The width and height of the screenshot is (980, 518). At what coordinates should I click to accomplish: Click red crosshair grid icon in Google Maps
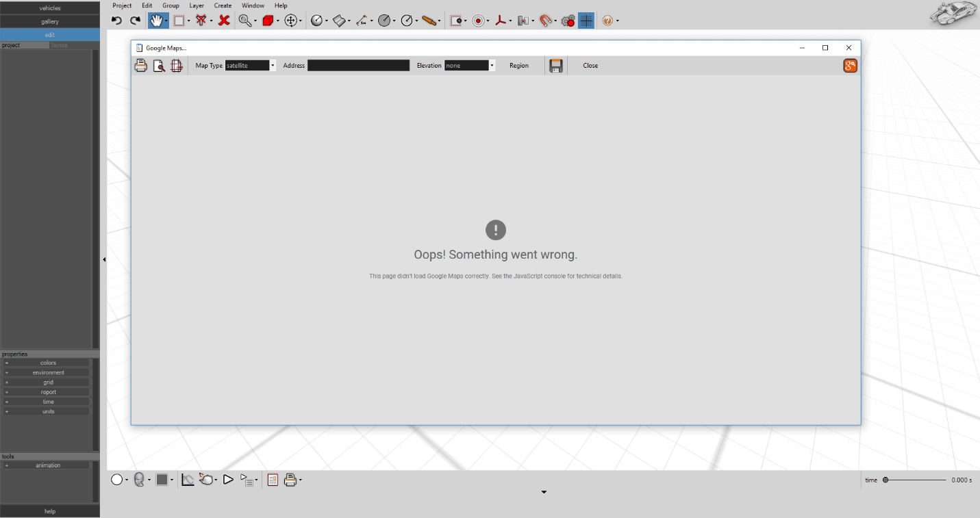click(x=177, y=66)
